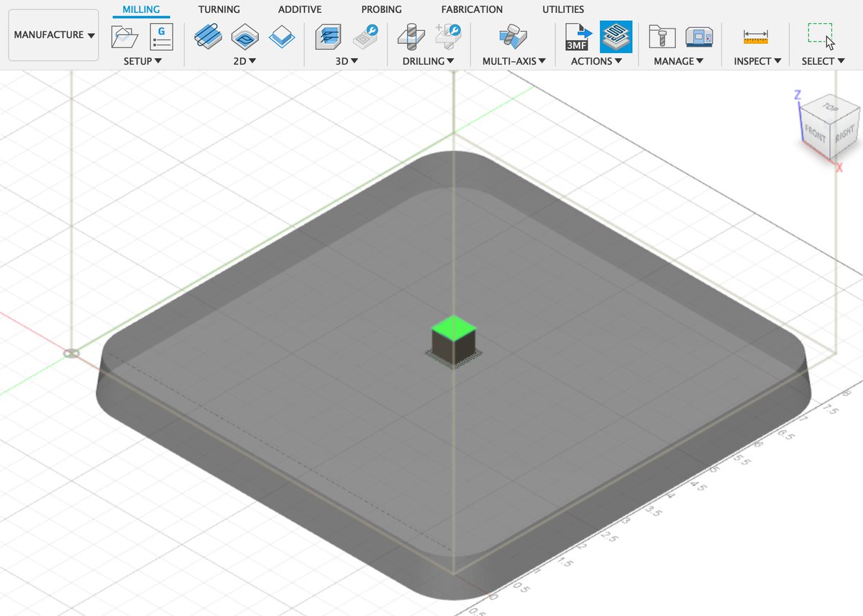Image resolution: width=863 pixels, height=616 pixels.
Task: Pick the Drill operation icon
Action: 411,36
